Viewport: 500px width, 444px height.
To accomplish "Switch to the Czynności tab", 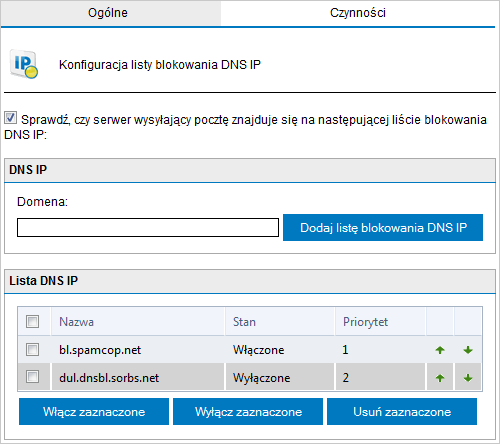I will (358, 13).
